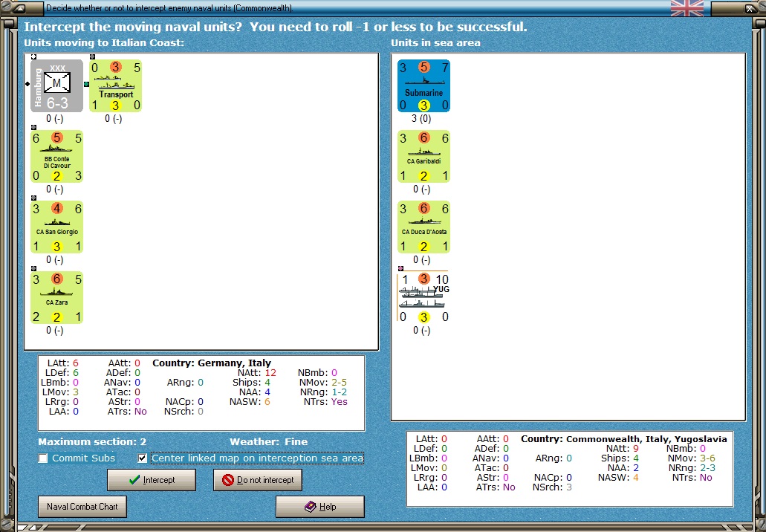The width and height of the screenshot is (766, 532).
Task: Click the system menu icon in title bar
Action: (x=19, y=8)
